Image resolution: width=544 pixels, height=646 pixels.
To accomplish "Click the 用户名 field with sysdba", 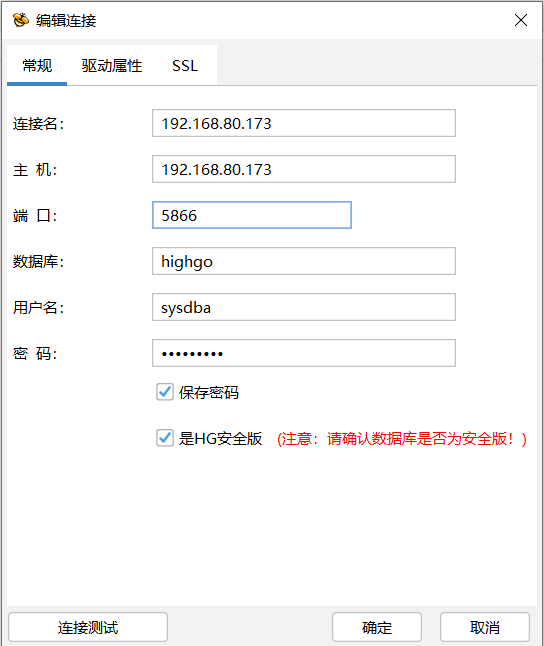I will (x=304, y=307).
